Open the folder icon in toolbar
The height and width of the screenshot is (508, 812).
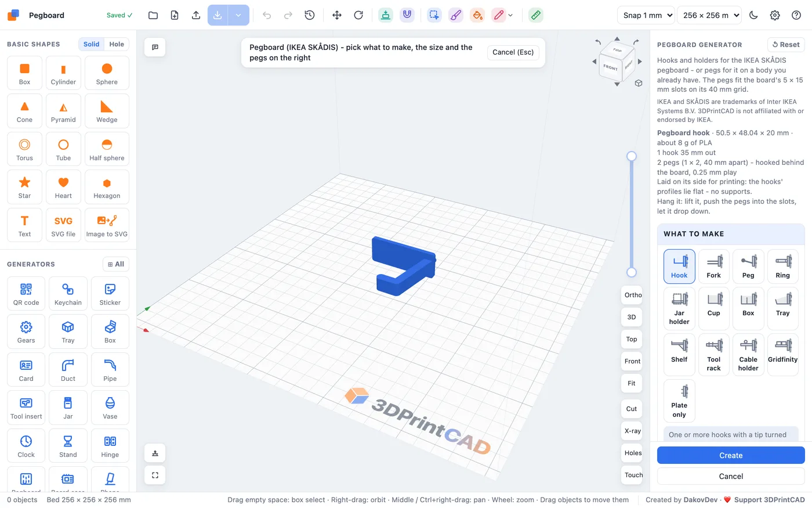click(x=153, y=15)
